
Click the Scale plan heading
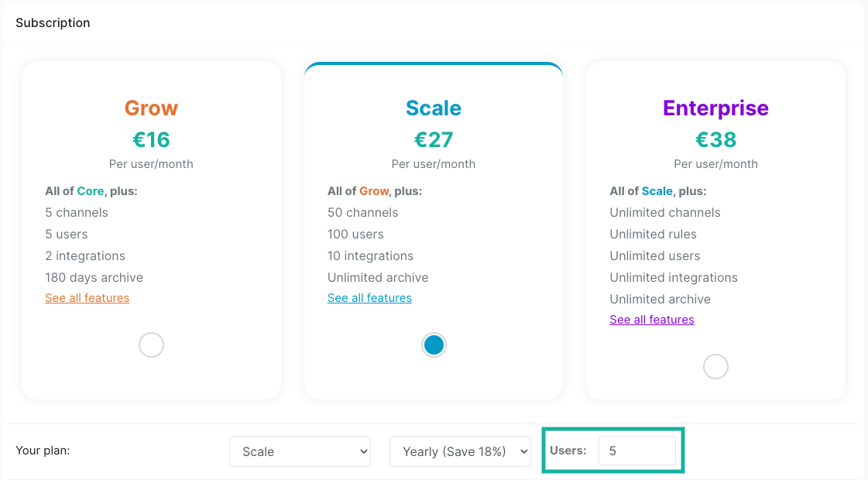tap(434, 108)
